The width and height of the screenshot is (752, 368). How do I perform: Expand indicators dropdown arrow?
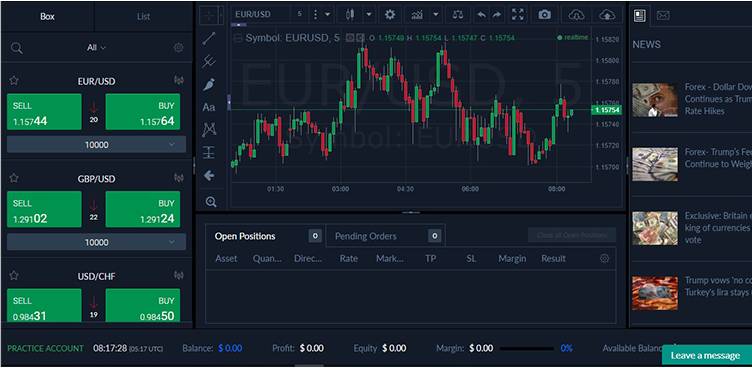click(x=435, y=15)
